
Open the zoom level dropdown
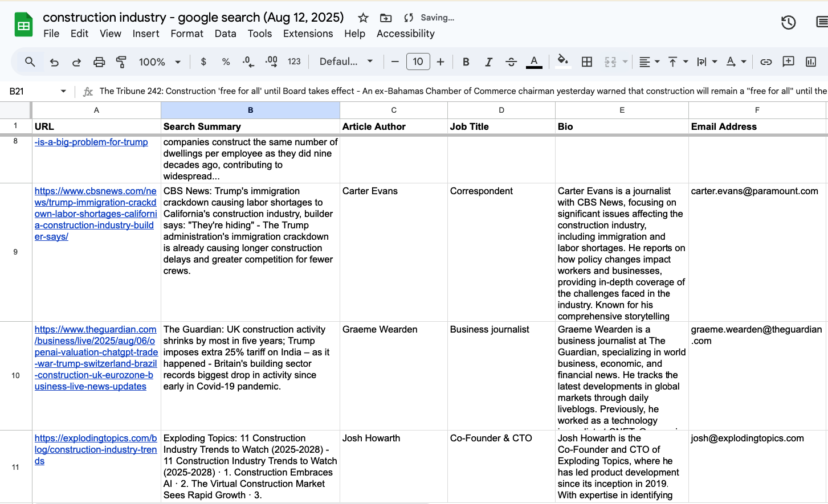[x=159, y=61]
